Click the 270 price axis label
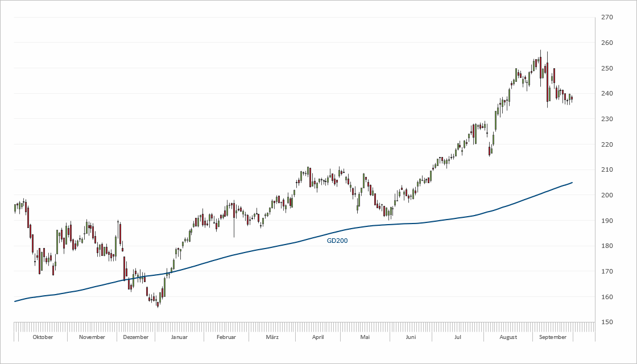 (x=607, y=18)
